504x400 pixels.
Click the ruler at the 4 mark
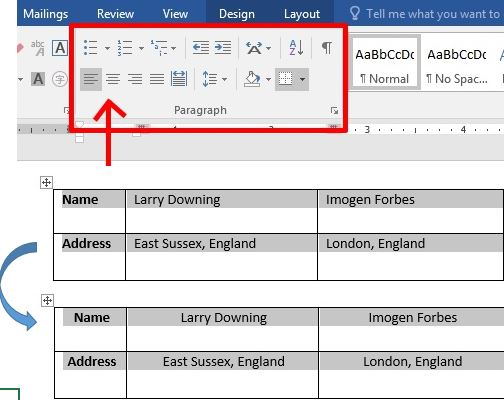463,130
